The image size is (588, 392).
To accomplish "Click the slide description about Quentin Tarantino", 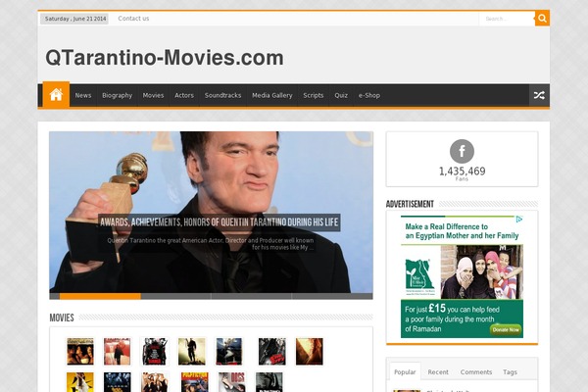I will point(211,244).
